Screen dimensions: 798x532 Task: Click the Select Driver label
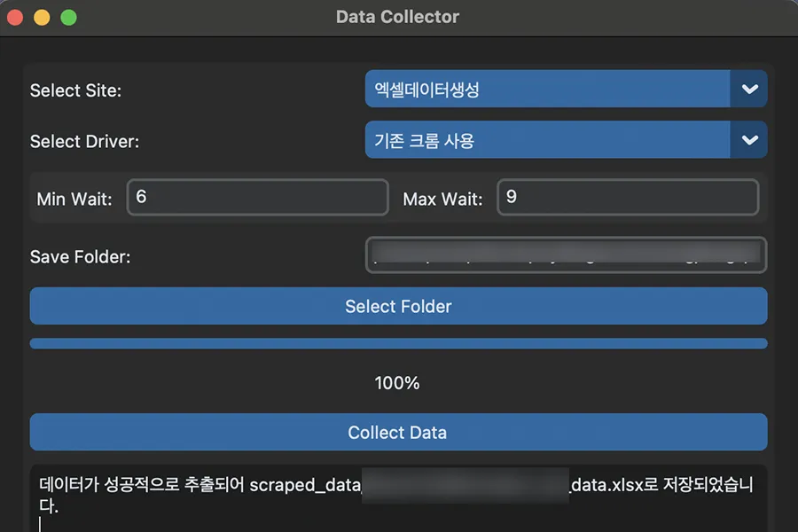coord(84,141)
